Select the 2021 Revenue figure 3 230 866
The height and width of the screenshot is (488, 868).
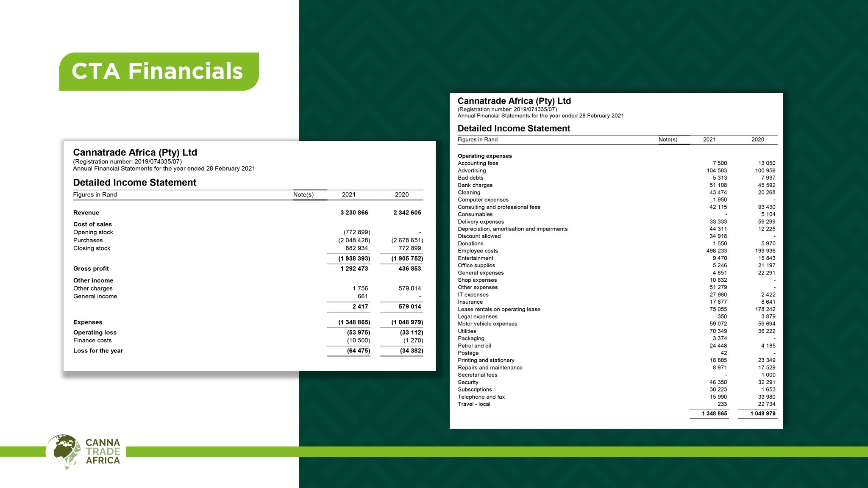coord(354,213)
